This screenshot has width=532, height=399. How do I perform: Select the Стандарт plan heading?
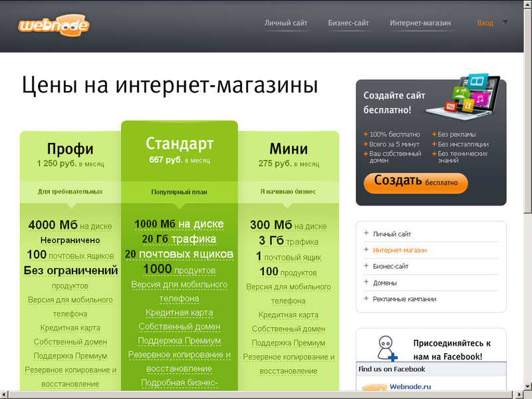180,143
